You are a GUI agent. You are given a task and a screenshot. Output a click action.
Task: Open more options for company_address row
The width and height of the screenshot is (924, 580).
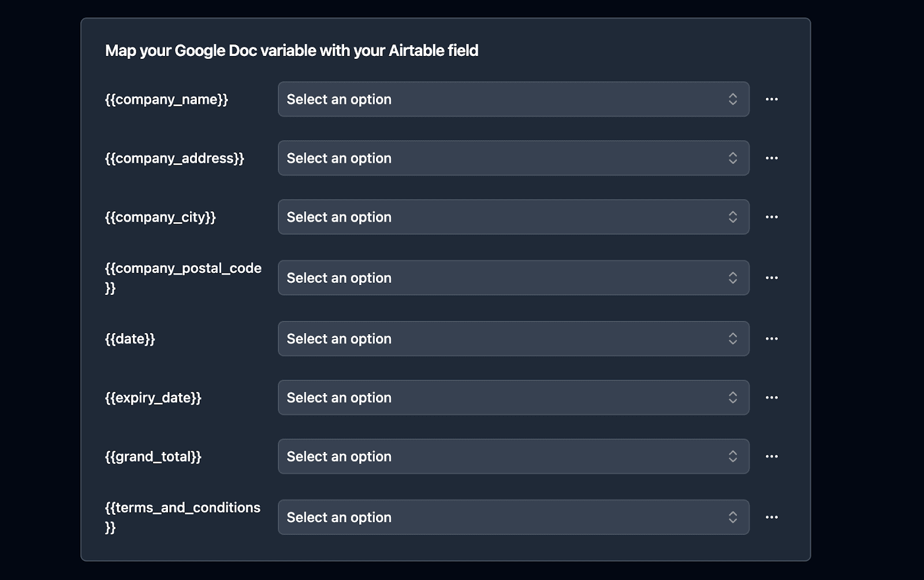click(x=772, y=158)
